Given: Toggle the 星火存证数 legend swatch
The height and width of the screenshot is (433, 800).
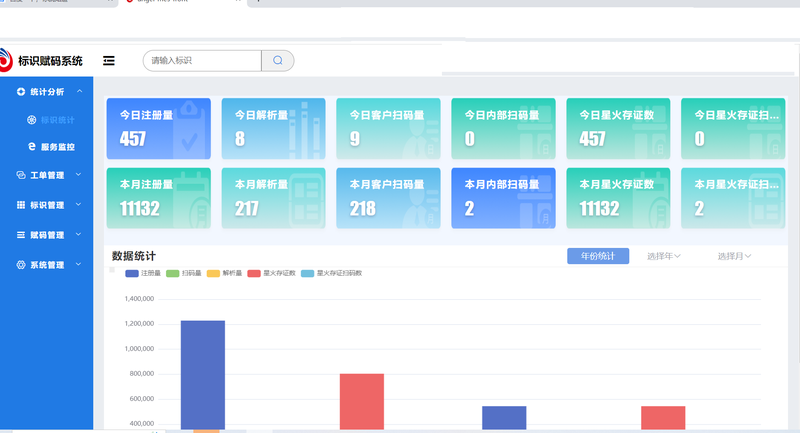Looking at the screenshot, I should [x=254, y=273].
